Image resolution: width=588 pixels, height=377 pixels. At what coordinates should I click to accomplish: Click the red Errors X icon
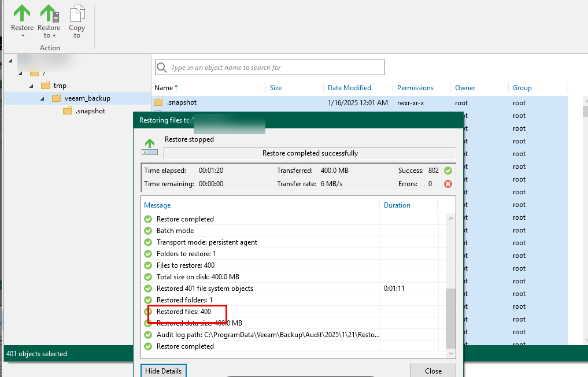[x=447, y=184]
